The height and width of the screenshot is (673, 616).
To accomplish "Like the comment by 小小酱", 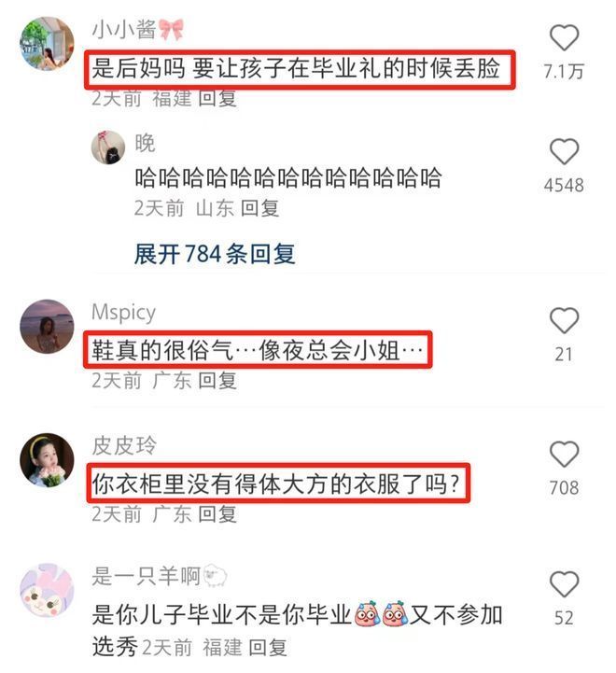I will pos(564,37).
